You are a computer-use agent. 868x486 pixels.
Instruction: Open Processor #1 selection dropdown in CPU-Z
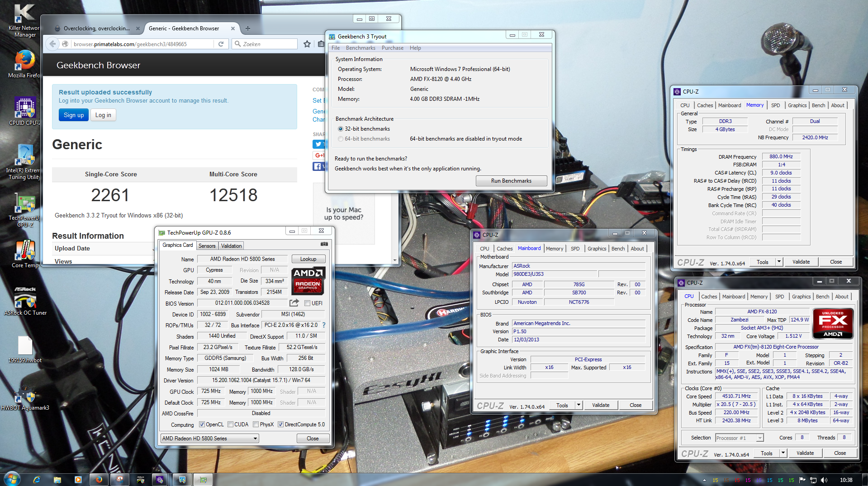740,438
